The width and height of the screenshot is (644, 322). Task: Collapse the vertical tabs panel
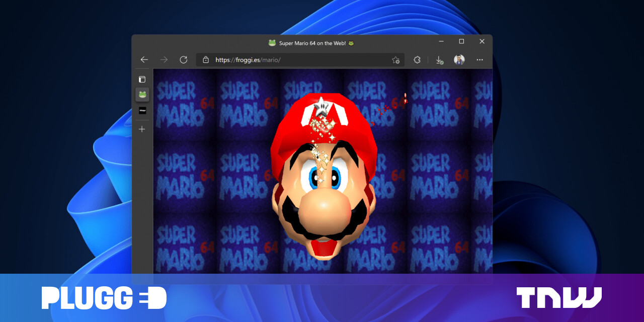point(142,79)
